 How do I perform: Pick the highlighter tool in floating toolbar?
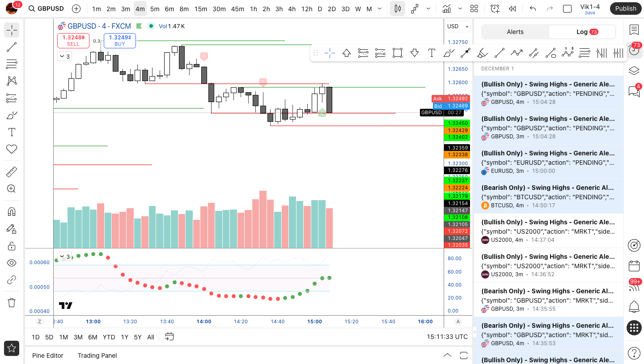(x=482, y=53)
